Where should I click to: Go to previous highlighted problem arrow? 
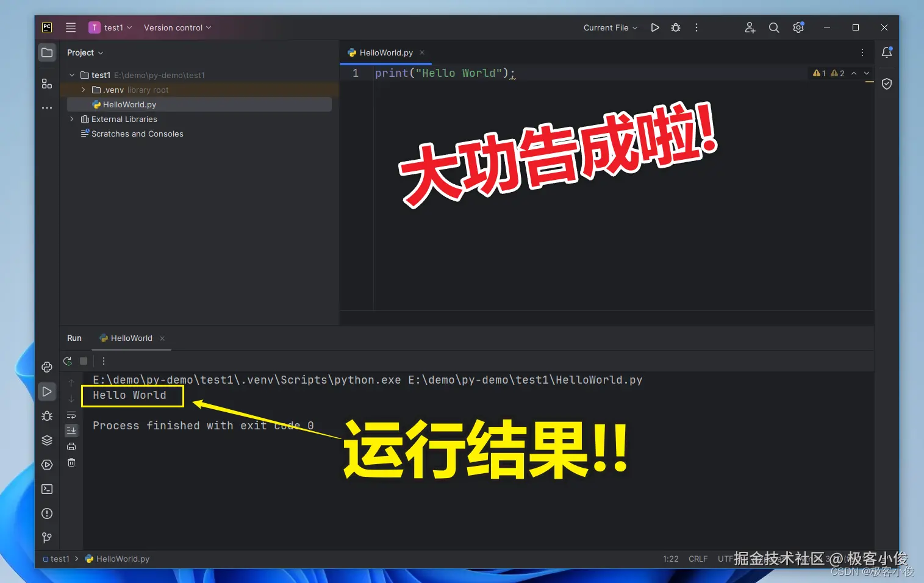(x=854, y=73)
